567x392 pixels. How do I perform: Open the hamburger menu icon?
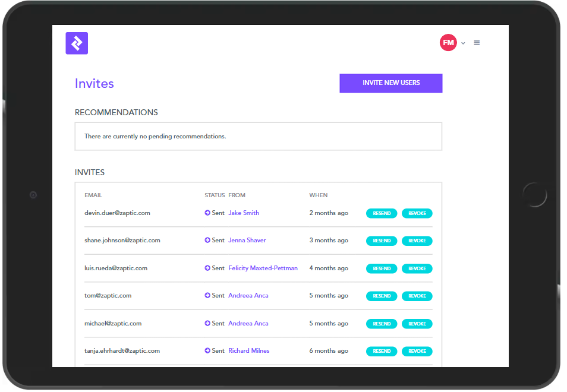pos(477,43)
